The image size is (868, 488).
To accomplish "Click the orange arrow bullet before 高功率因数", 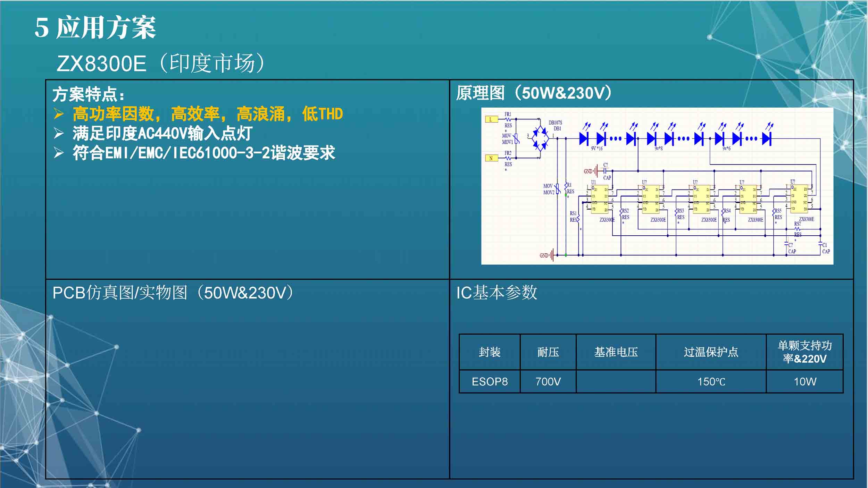I will (x=59, y=114).
